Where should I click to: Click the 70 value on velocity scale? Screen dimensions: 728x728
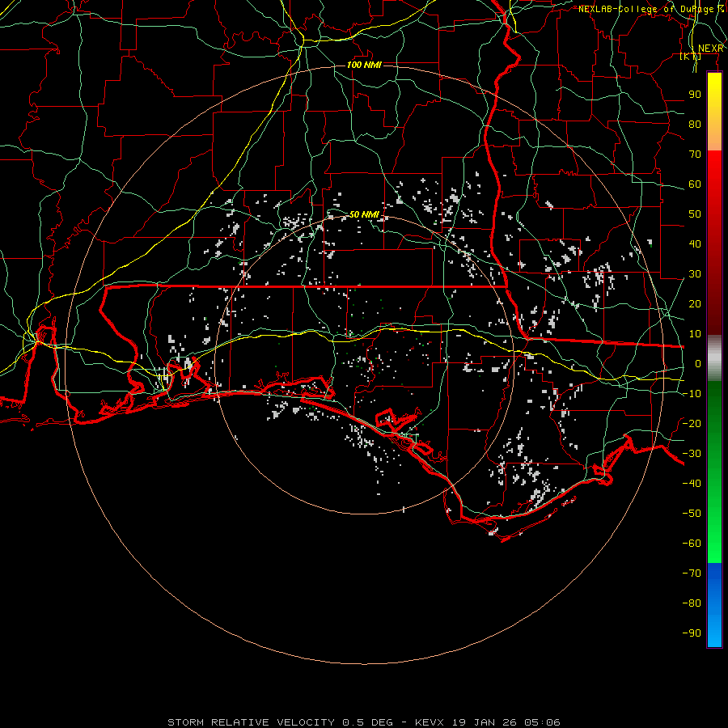click(x=695, y=154)
